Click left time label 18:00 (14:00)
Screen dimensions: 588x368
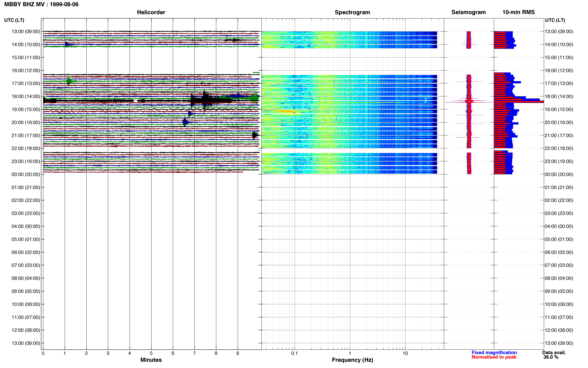tap(26, 96)
